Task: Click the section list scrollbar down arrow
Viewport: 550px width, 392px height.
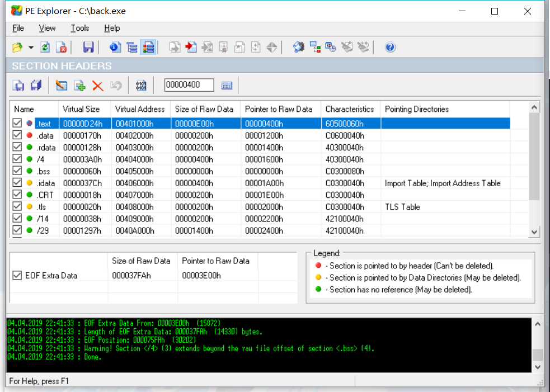Action: click(x=534, y=232)
